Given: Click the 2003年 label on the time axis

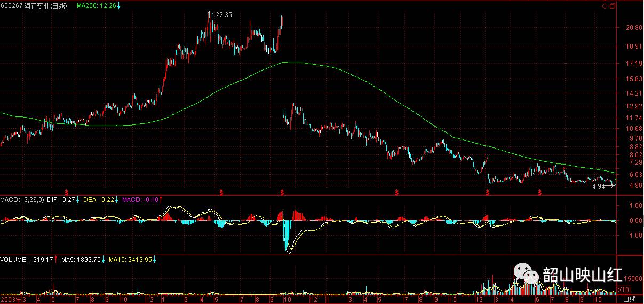Looking at the screenshot, I should 10,299.
